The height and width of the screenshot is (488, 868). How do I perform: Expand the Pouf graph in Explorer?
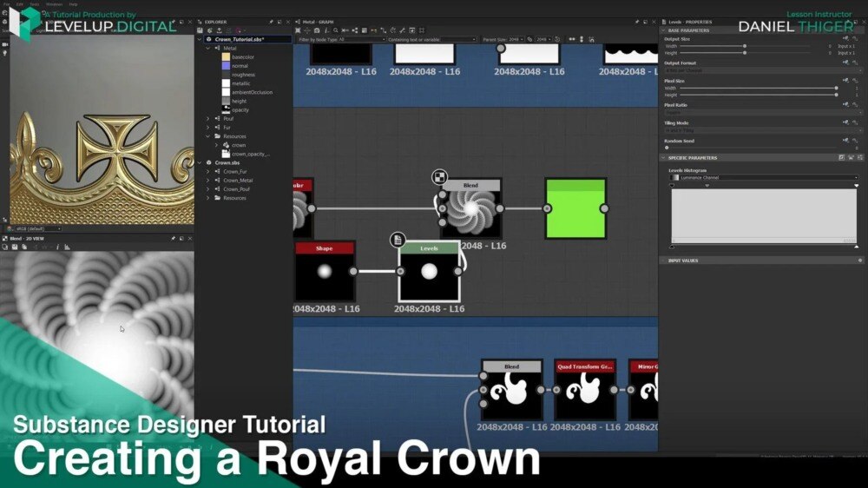point(208,119)
